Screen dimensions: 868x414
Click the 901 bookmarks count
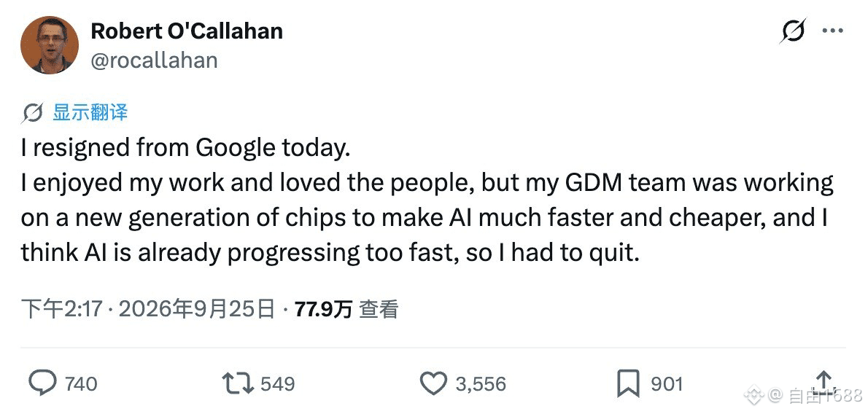[x=667, y=383]
